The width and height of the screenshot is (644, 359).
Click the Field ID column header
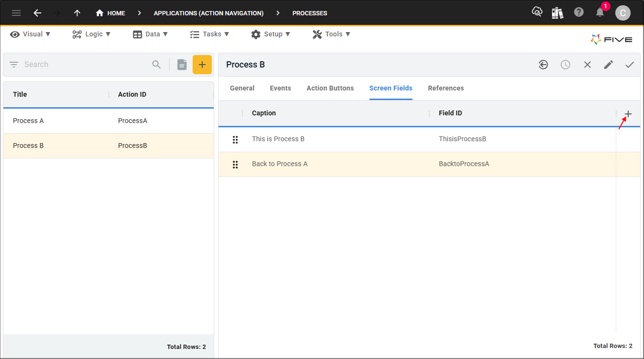click(450, 113)
